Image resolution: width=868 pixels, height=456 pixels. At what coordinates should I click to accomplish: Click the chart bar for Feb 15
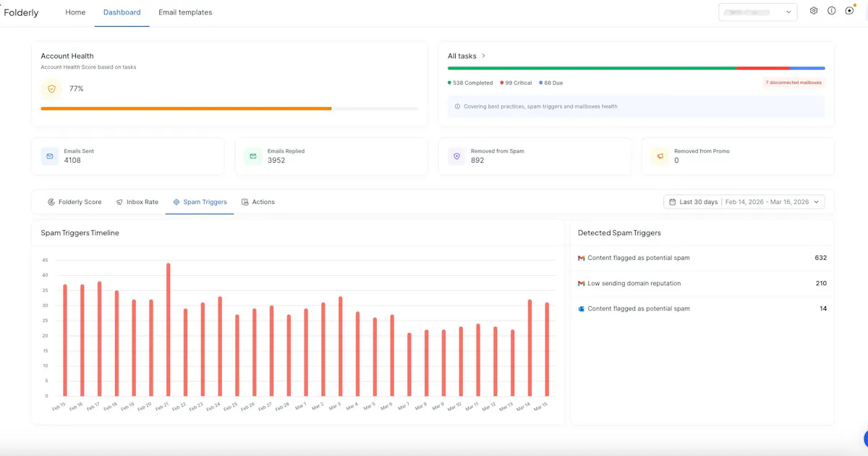[64, 340]
